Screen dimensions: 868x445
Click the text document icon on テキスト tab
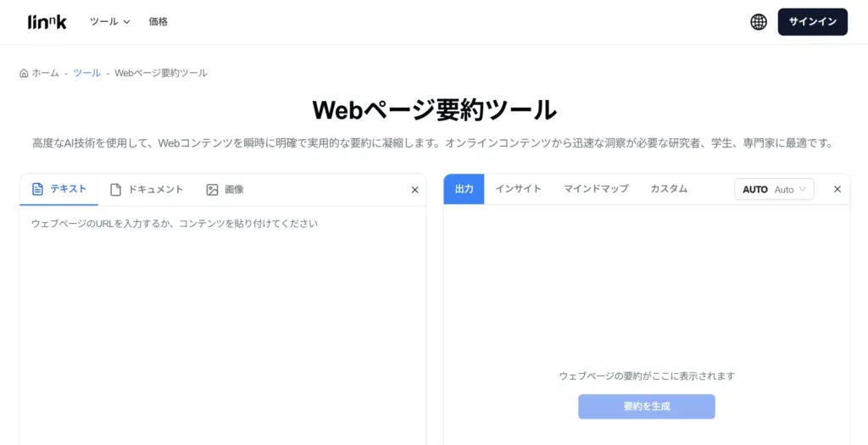(x=37, y=189)
